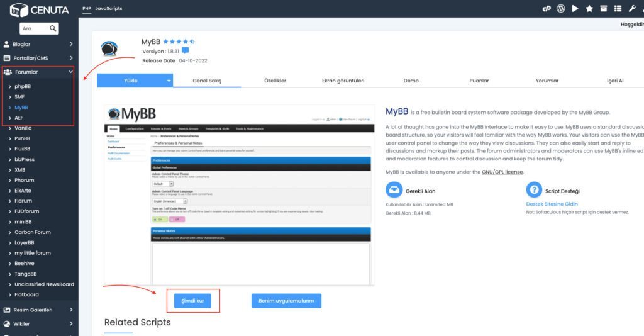Image resolution: width=644 pixels, height=336 pixels.
Task: Select Vanilla in the forum list
Action: [23, 128]
